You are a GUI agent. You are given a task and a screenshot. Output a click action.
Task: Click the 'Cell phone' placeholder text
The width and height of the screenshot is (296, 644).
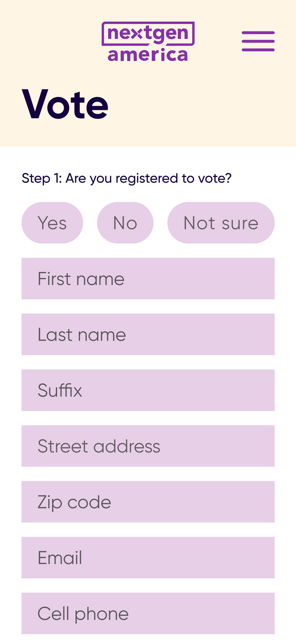[83, 614]
